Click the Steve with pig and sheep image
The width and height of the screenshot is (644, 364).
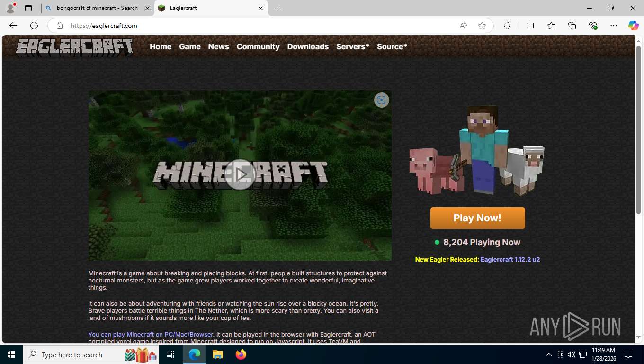tap(477, 151)
